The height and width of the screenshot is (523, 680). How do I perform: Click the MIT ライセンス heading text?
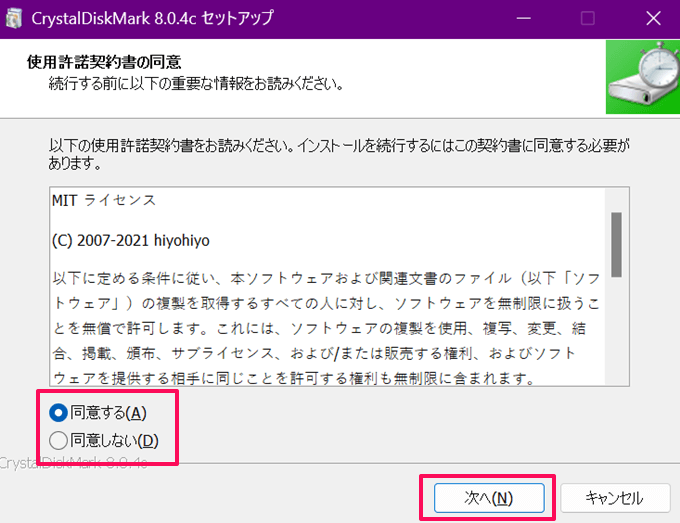[x=104, y=200]
